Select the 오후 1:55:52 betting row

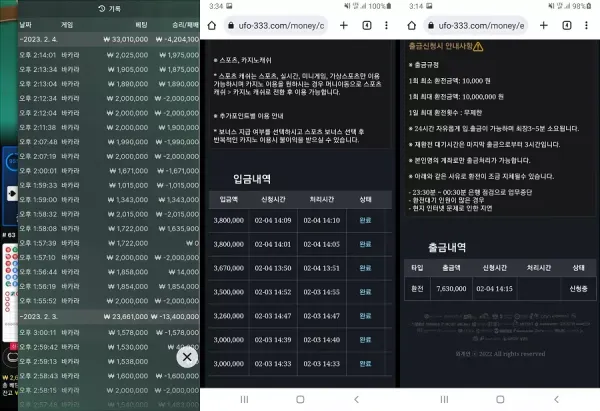pos(109,301)
